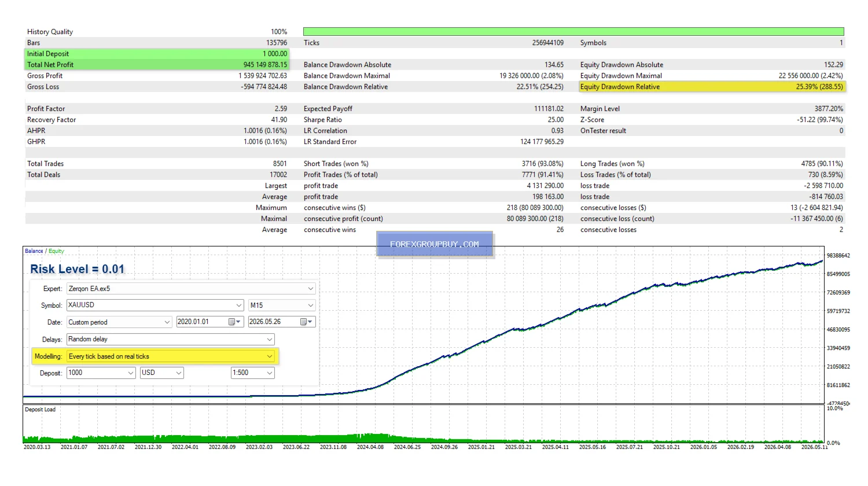Open the Delays dropdown showing Random delay
868x486 pixels.
click(x=171, y=339)
